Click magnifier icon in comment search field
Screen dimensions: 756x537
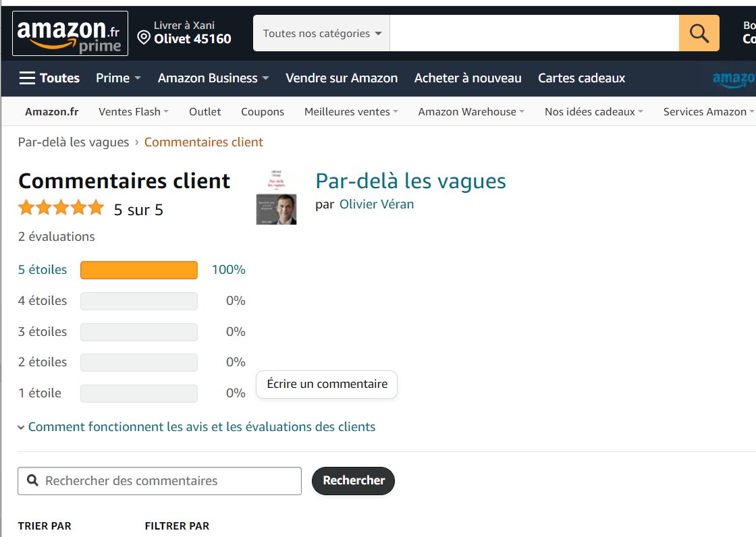tap(32, 480)
